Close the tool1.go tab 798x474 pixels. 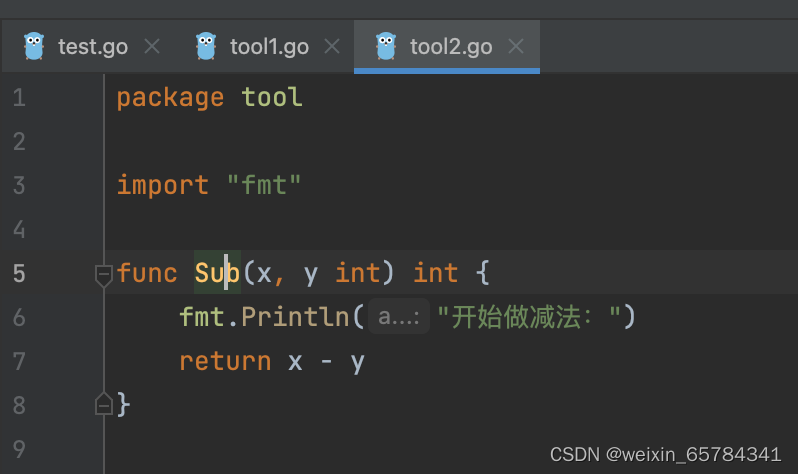pos(333,46)
